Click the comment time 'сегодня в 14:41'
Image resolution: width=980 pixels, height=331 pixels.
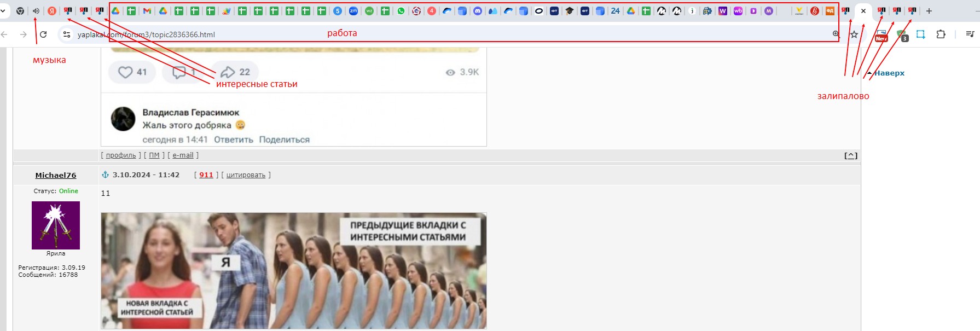point(175,140)
